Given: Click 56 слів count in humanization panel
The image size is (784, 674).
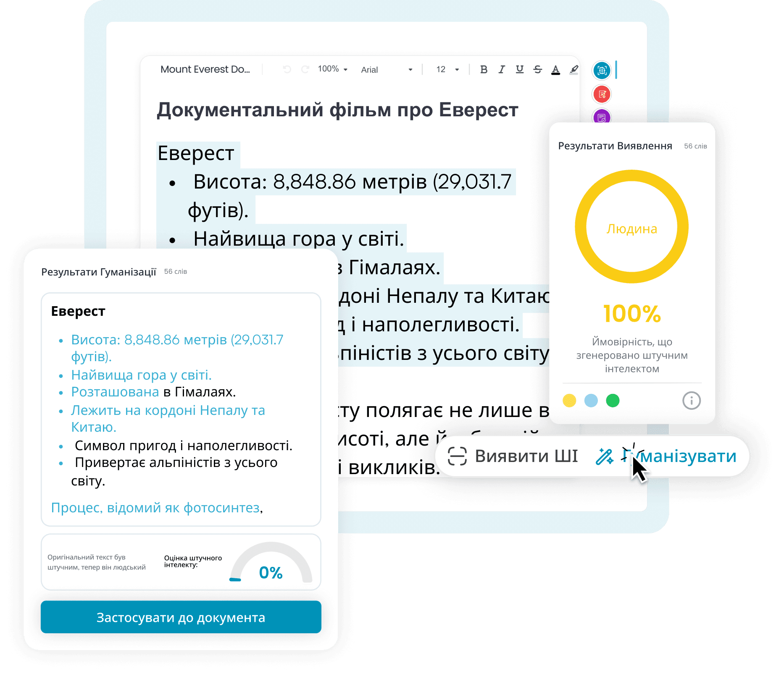Looking at the screenshot, I should coord(176,272).
